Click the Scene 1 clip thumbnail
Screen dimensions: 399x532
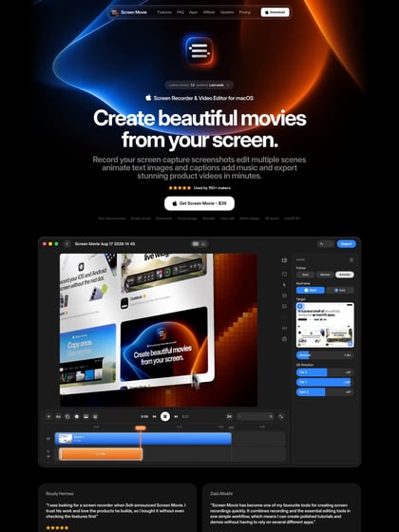click(x=66, y=438)
